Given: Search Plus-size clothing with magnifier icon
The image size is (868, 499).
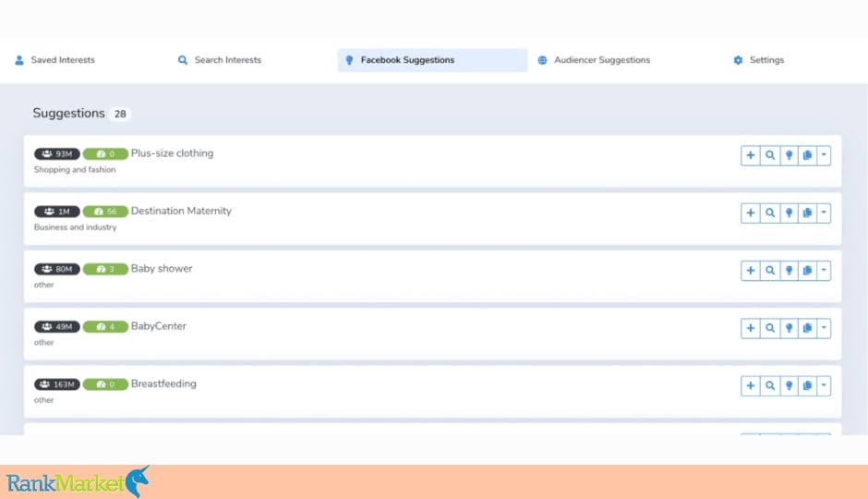Looking at the screenshot, I should (x=769, y=155).
